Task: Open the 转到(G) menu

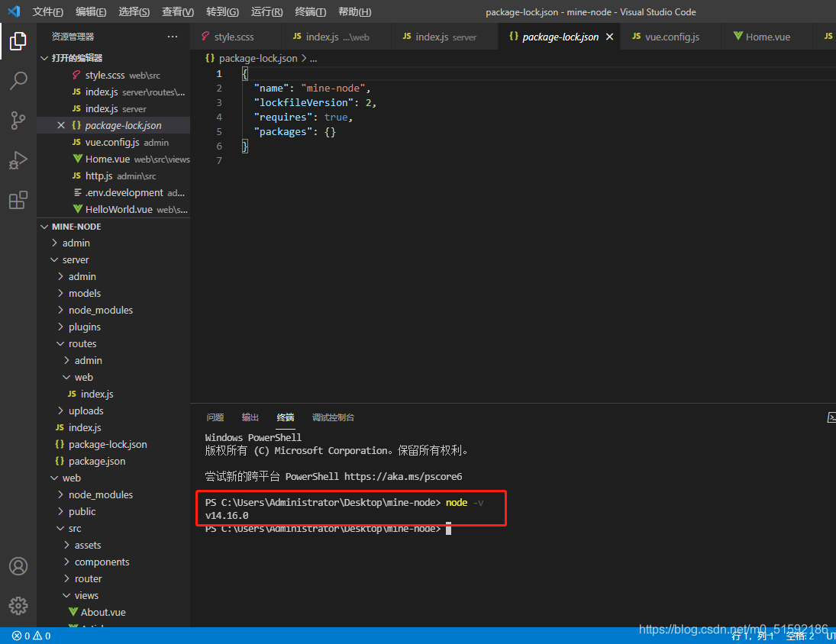Action: pos(222,11)
